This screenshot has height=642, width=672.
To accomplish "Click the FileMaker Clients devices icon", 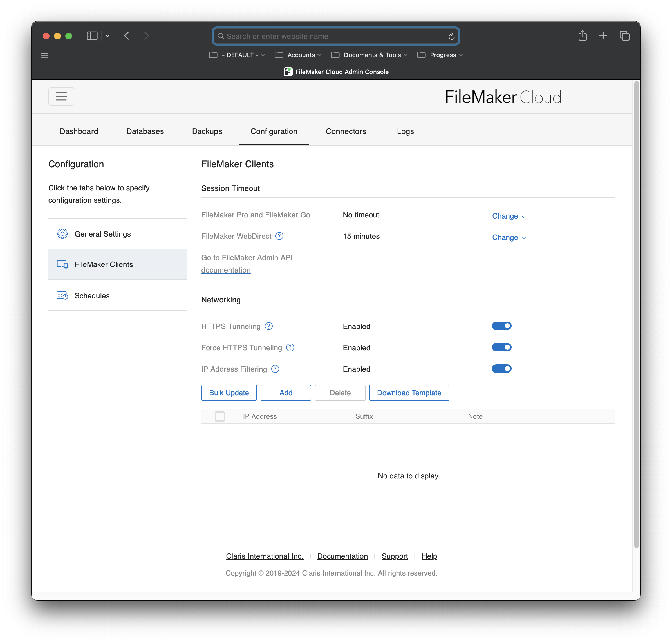I will pos(62,264).
